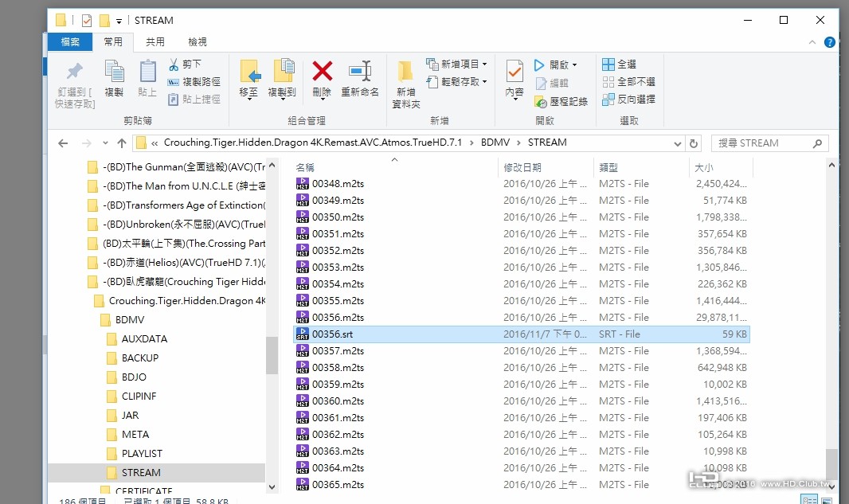This screenshot has height=504, width=849.
Task: Click the Edit button in the Open group
Action: (552, 84)
